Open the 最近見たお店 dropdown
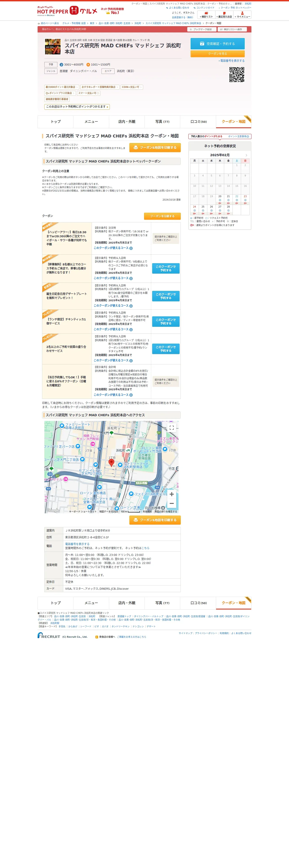Screen dimensions: 289x868 [224, 15]
